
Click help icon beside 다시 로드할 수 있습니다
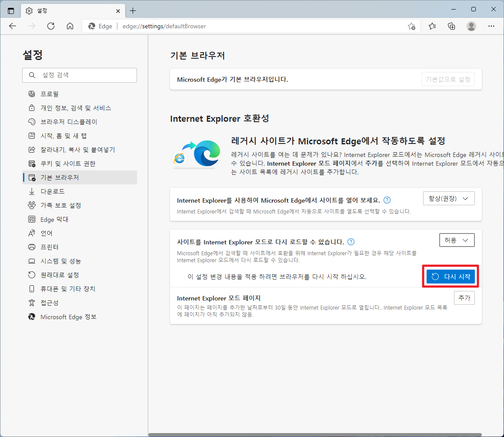[351, 242]
